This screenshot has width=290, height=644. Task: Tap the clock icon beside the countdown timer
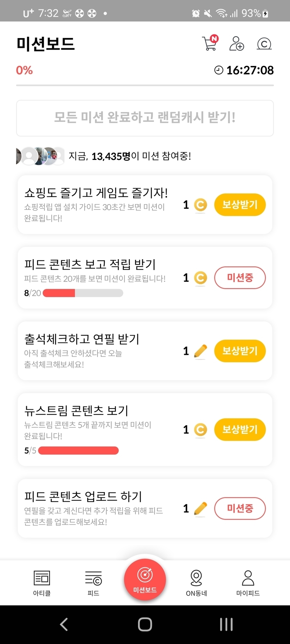tap(219, 70)
